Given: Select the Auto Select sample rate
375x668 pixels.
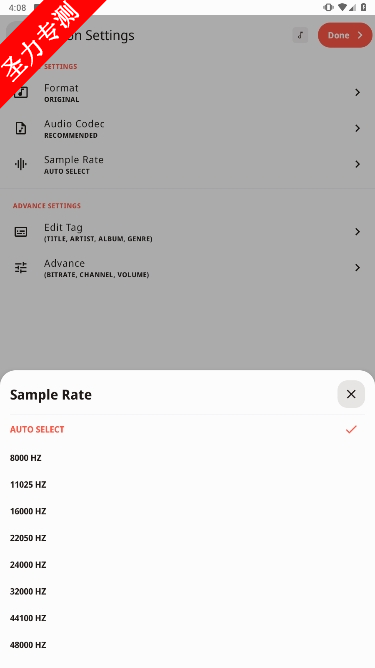Looking at the screenshot, I should (188, 429).
